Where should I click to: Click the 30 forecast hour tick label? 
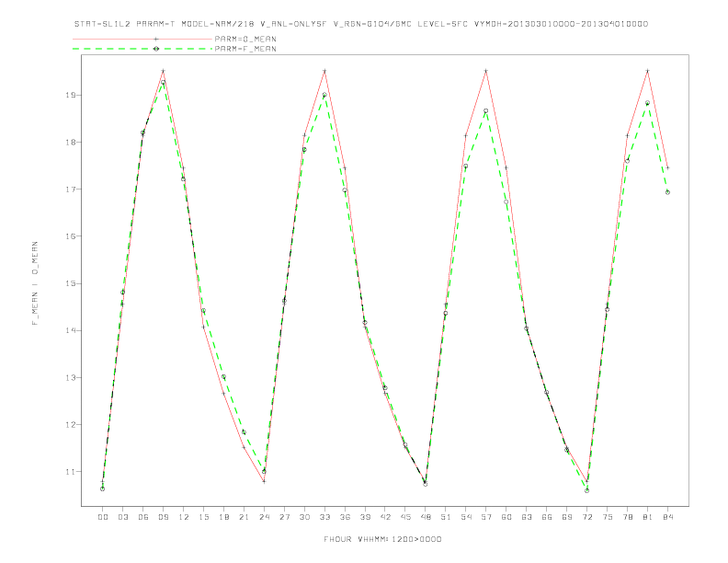[x=304, y=517]
